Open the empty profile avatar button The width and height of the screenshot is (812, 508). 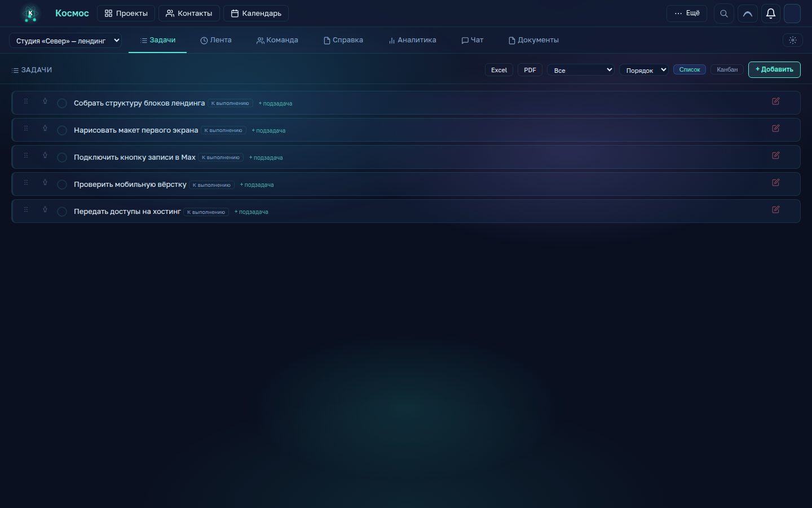[x=792, y=14]
